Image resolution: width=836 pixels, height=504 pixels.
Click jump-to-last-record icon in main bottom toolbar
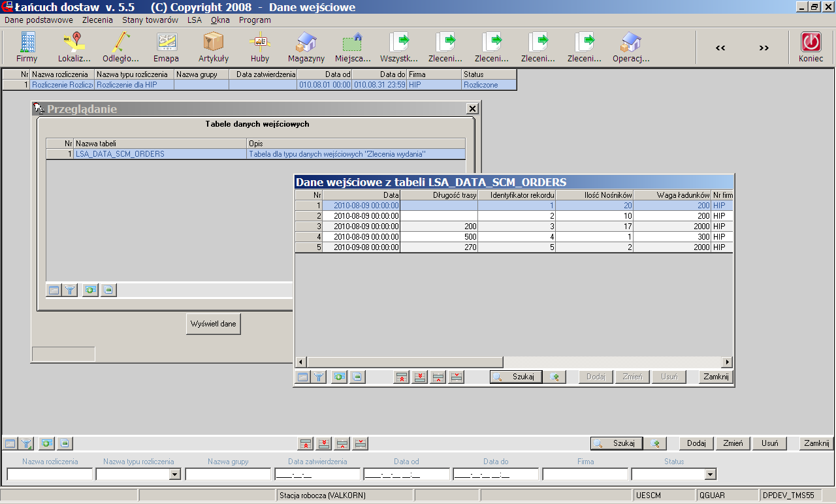tap(324, 443)
